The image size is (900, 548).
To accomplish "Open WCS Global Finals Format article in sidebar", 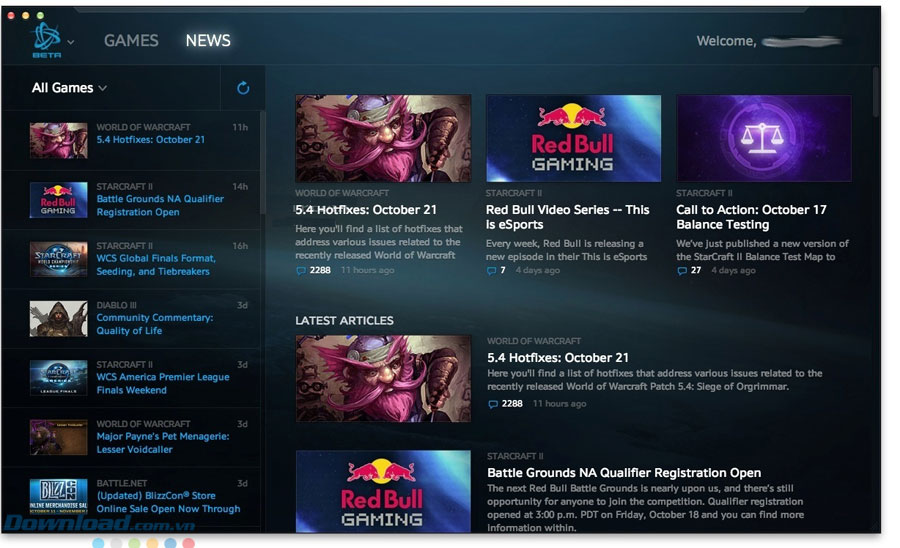I will [x=156, y=265].
